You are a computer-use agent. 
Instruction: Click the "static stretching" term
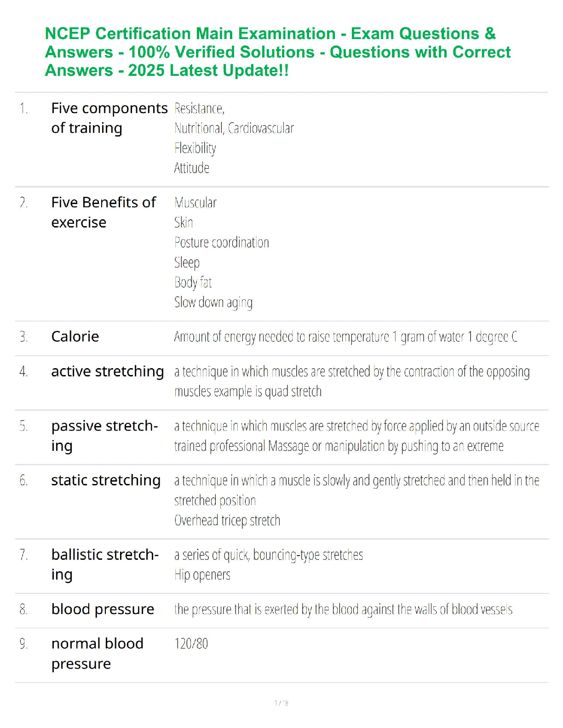(x=106, y=480)
